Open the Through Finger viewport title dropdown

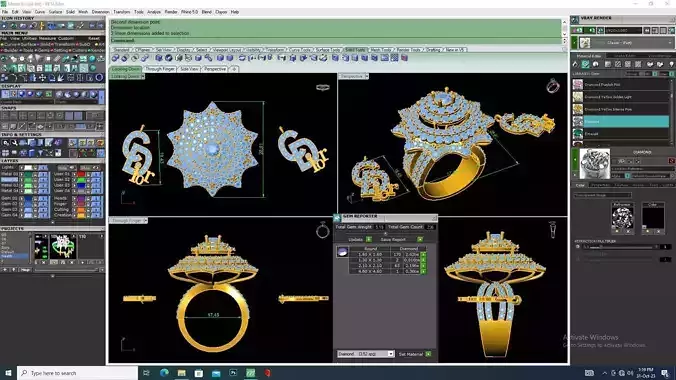click(145, 220)
